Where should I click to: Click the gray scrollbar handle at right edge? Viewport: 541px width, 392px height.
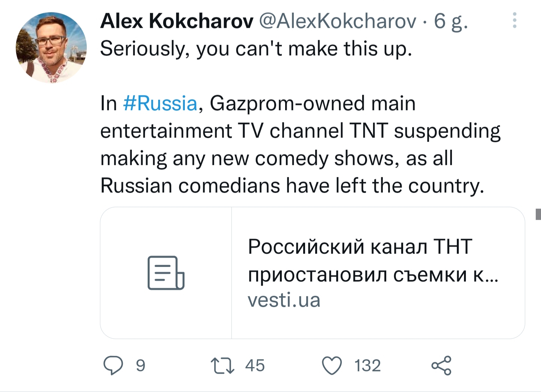(538, 214)
